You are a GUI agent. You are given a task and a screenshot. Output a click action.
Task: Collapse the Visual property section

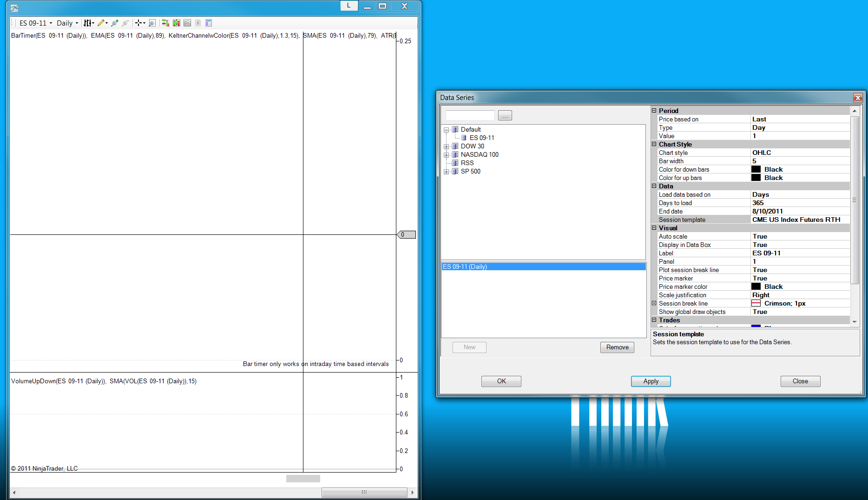click(x=654, y=228)
